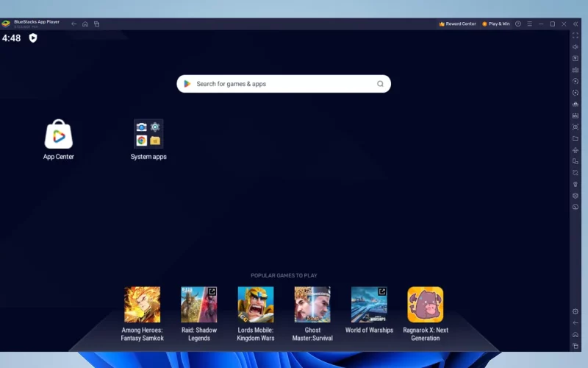Click the lock cursor icon in sidebar

click(x=576, y=58)
